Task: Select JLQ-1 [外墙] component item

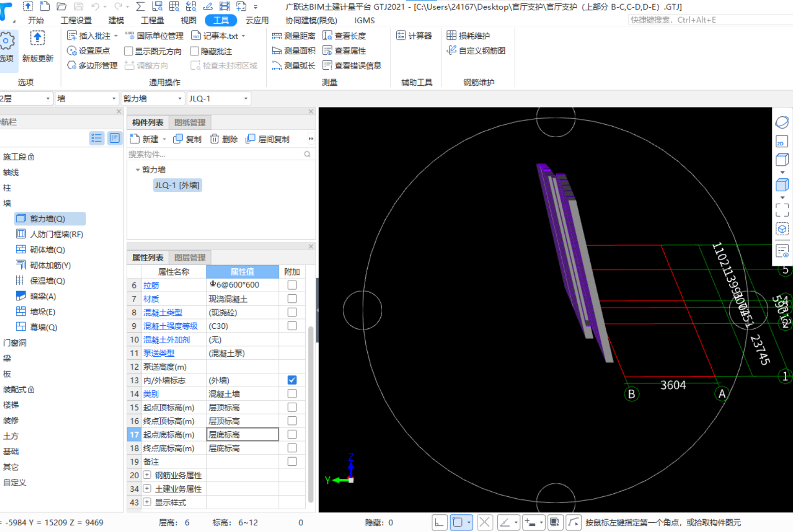Action: click(177, 185)
